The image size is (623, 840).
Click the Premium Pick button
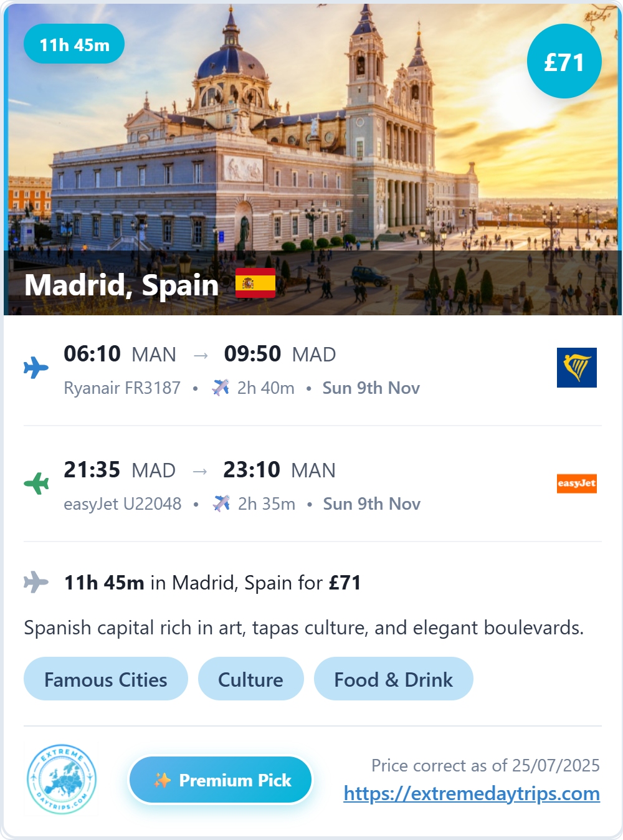(221, 780)
